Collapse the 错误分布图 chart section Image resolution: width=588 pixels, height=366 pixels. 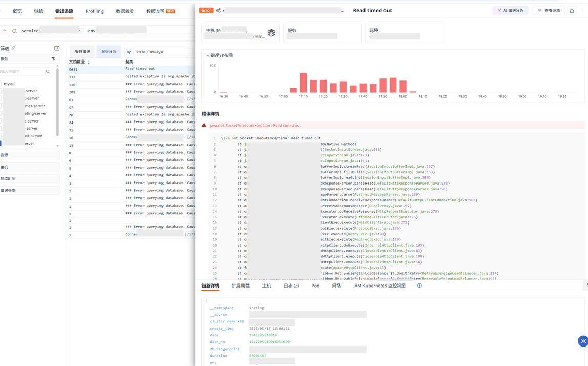[207, 55]
